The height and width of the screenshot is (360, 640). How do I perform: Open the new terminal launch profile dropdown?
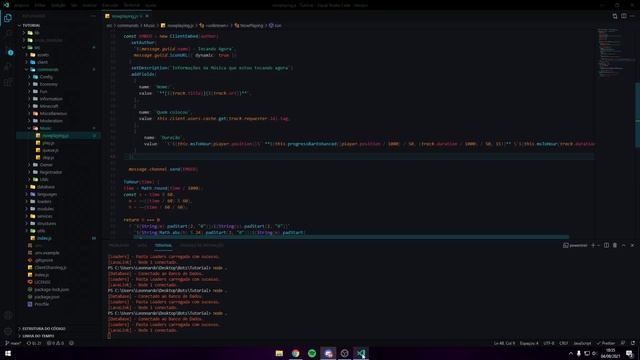click(x=598, y=245)
